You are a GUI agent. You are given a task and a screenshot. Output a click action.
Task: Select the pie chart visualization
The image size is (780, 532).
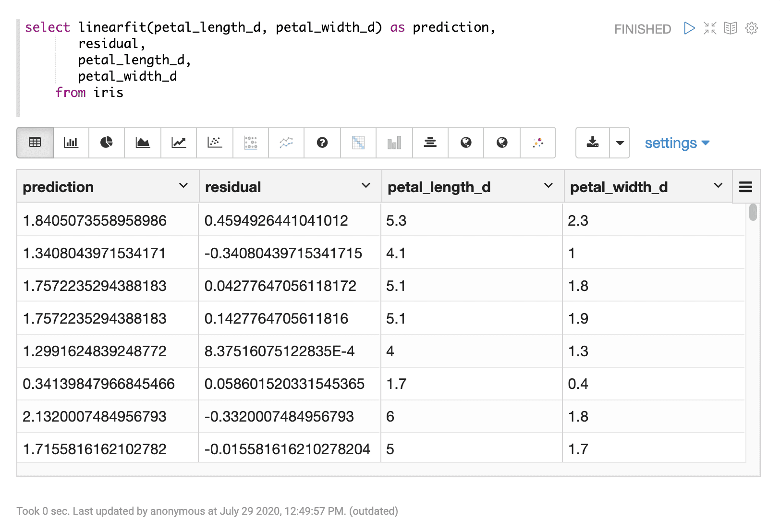pos(106,143)
